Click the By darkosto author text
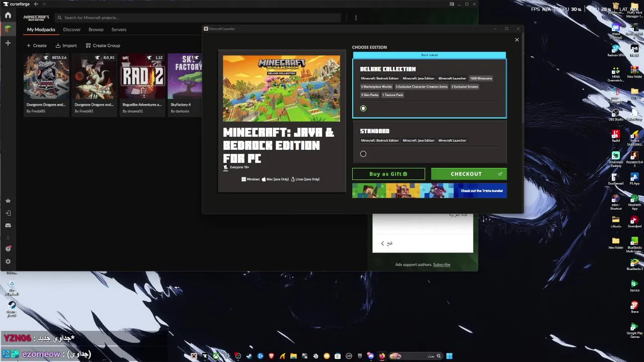The image size is (644, 362). click(x=180, y=111)
